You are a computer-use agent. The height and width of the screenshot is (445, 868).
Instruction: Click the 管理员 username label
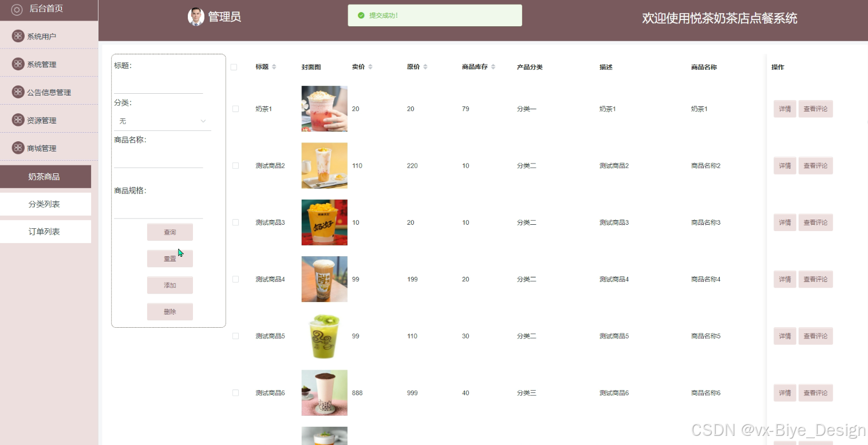(x=224, y=17)
